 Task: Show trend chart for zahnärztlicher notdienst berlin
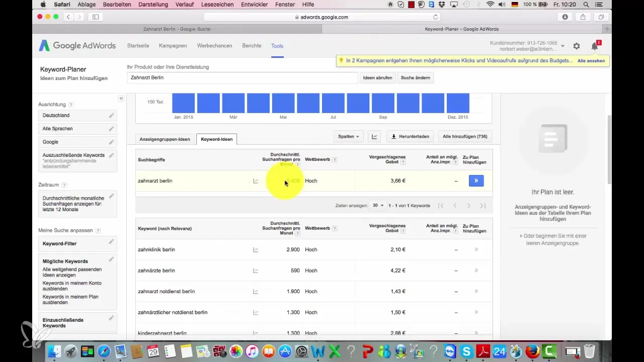(256, 312)
